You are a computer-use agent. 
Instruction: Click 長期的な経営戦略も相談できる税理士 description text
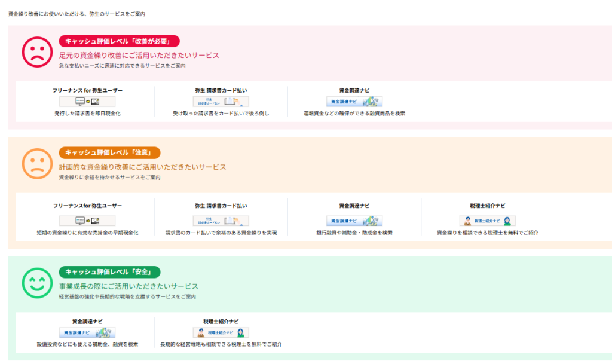221,344
